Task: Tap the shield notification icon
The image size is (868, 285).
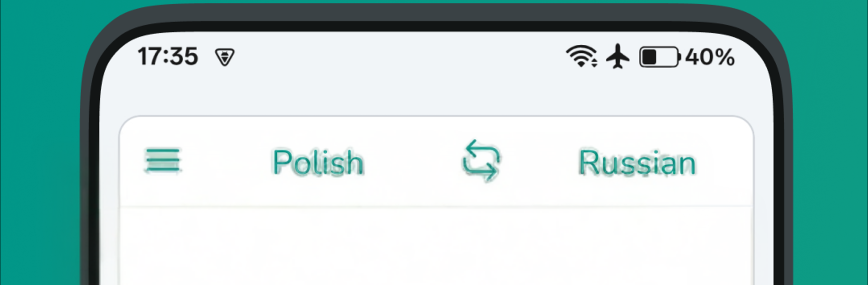Action: click(225, 57)
